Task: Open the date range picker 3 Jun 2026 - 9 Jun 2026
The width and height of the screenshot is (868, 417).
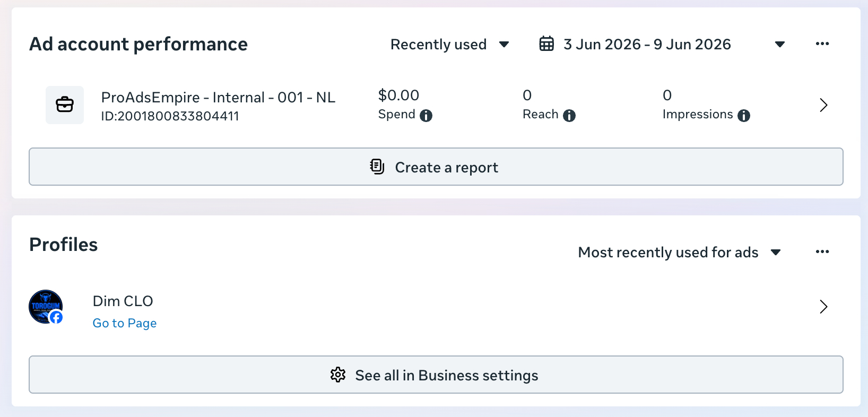Action: (662, 45)
